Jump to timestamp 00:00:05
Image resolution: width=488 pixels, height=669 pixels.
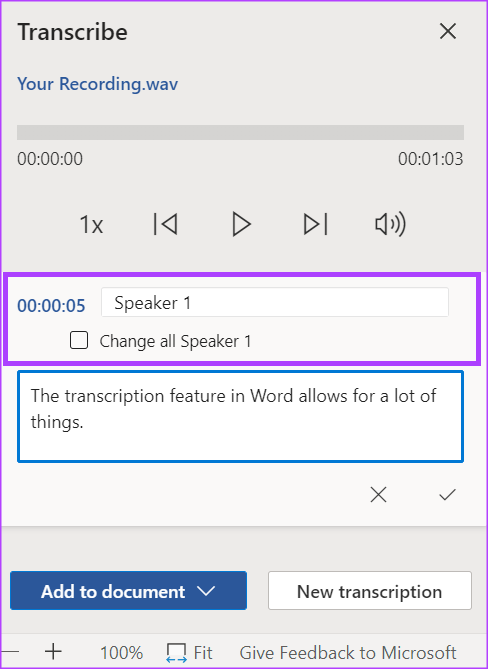click(51, 305)
